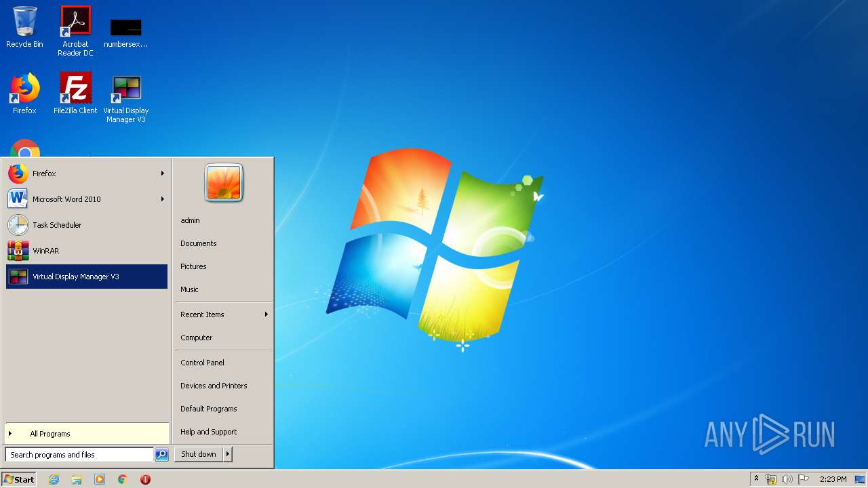The height and width of the screenshot is (488, 868).
Task: Open Internet Explorer from taskbar
Action: tap(54, 479)
